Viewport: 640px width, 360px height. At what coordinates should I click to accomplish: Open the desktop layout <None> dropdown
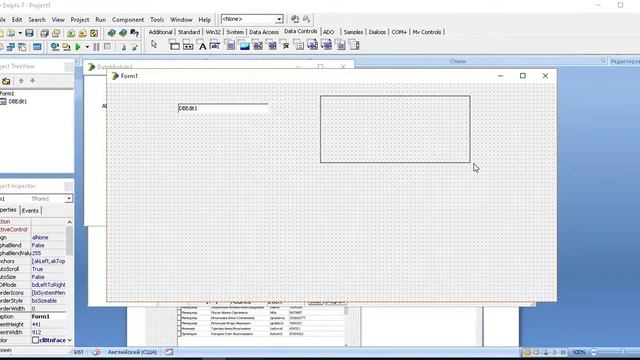pyautogui.click(x=279, y=19)
